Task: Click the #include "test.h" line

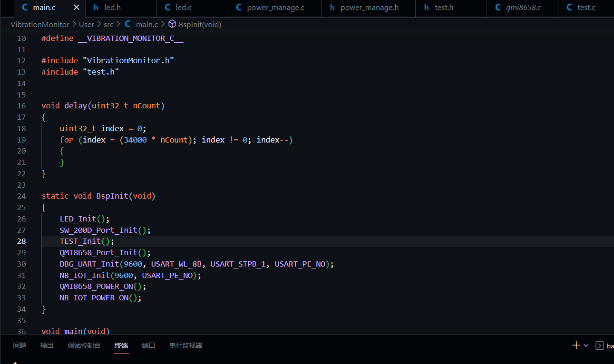Action: (80, 72)
